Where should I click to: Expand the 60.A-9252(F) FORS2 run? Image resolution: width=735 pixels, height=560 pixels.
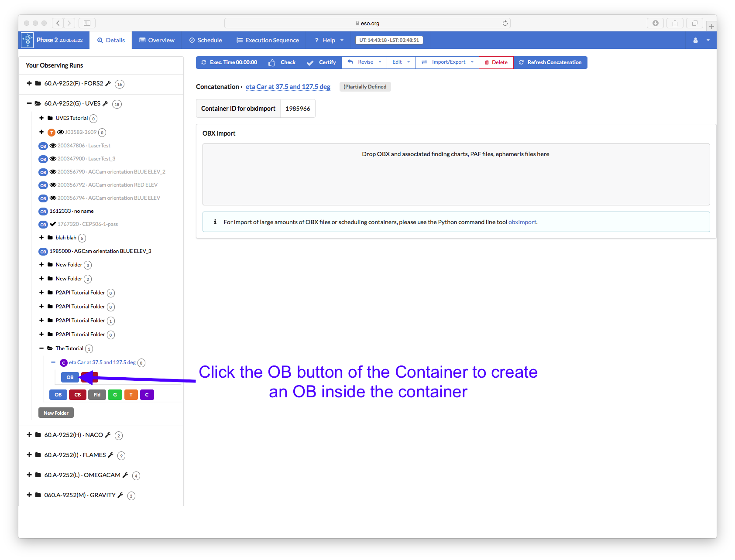pyautogui.click(x=29, y=83)
